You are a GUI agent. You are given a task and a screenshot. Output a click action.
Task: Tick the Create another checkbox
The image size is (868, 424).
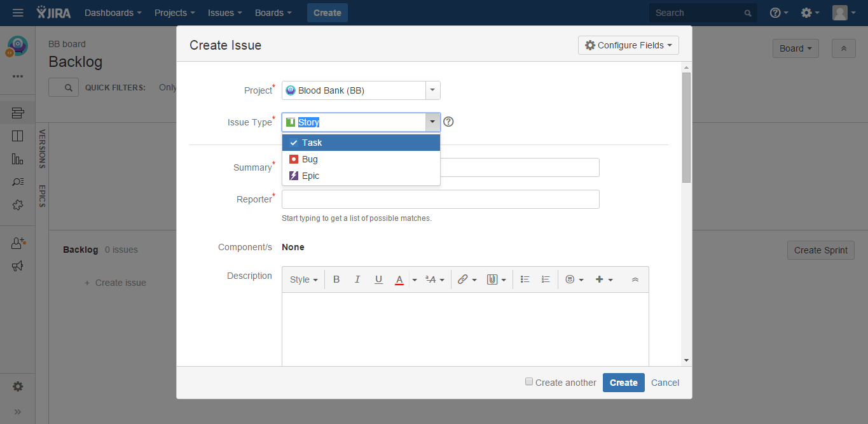528,381
